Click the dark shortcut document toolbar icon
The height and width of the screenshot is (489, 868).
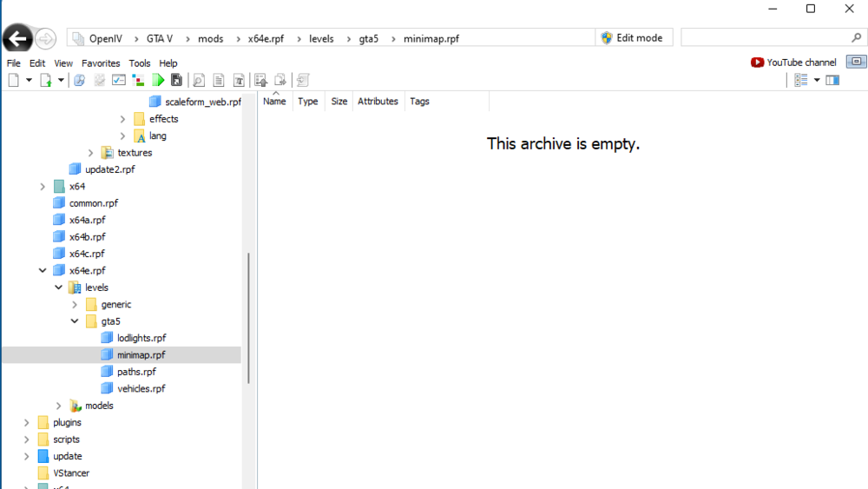tap(176, 80)
